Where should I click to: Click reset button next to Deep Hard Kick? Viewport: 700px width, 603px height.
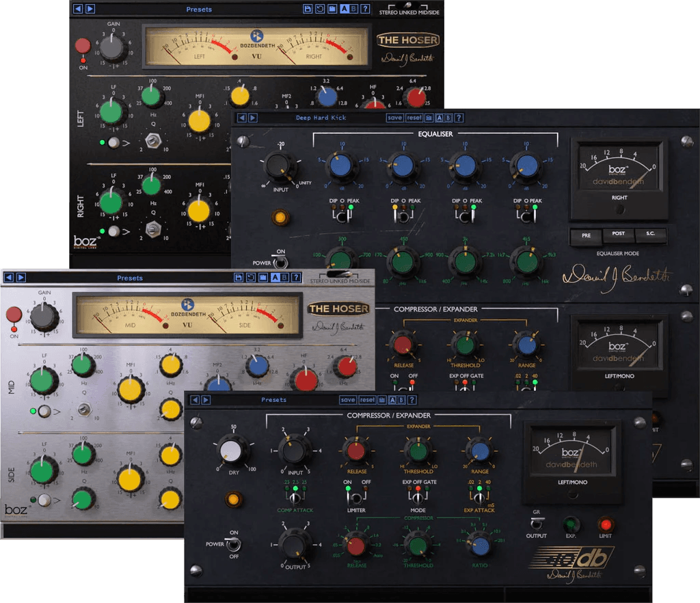coord(414,118)
